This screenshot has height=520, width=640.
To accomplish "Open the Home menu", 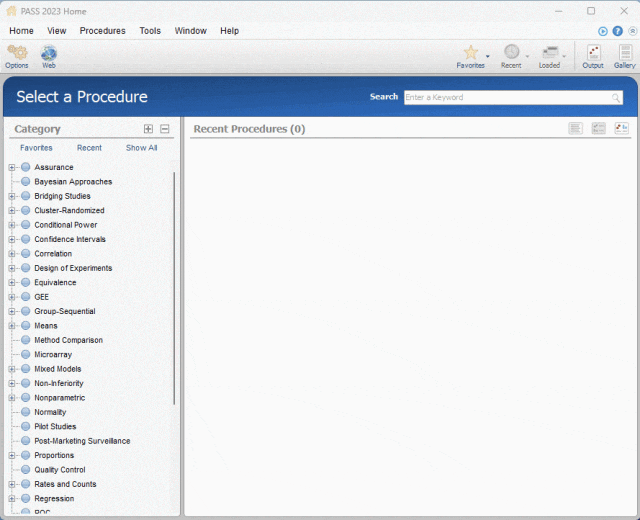I will click(21, 31).
